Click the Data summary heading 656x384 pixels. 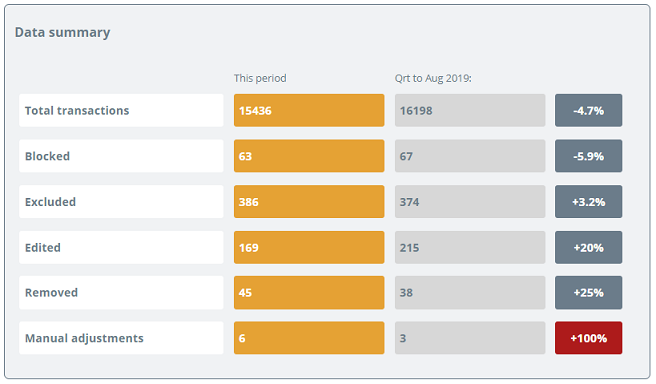pos(62,33)
